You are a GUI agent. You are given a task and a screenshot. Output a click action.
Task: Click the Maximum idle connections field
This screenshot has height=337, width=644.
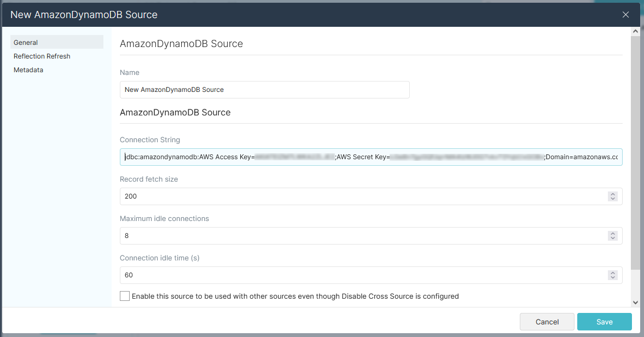361,236
